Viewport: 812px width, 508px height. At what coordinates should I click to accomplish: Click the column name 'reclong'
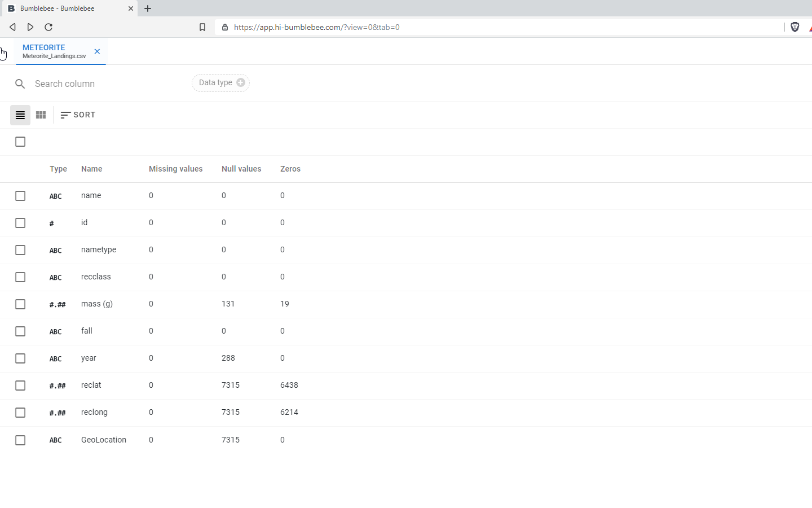(94, 412)
